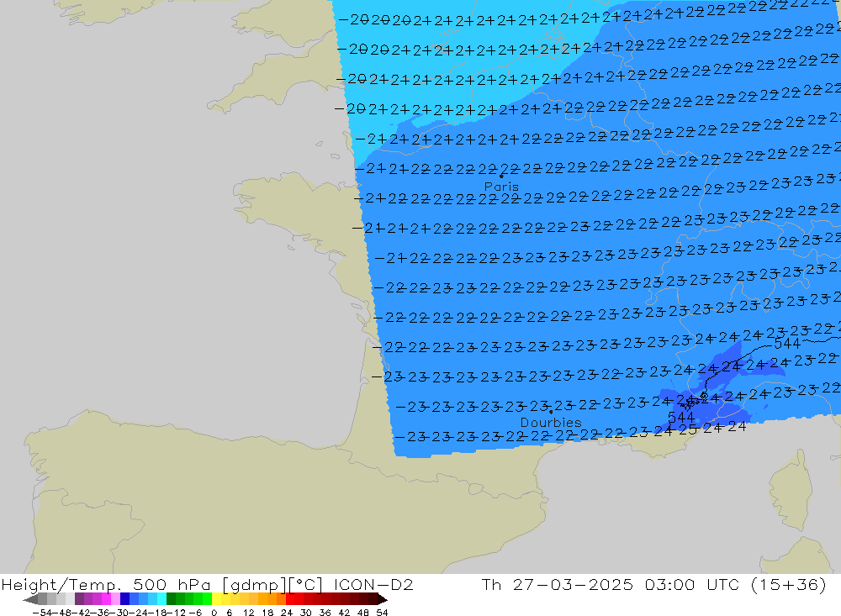Select the light pink legend swatch
841x616 pixels.
point(115,599)
